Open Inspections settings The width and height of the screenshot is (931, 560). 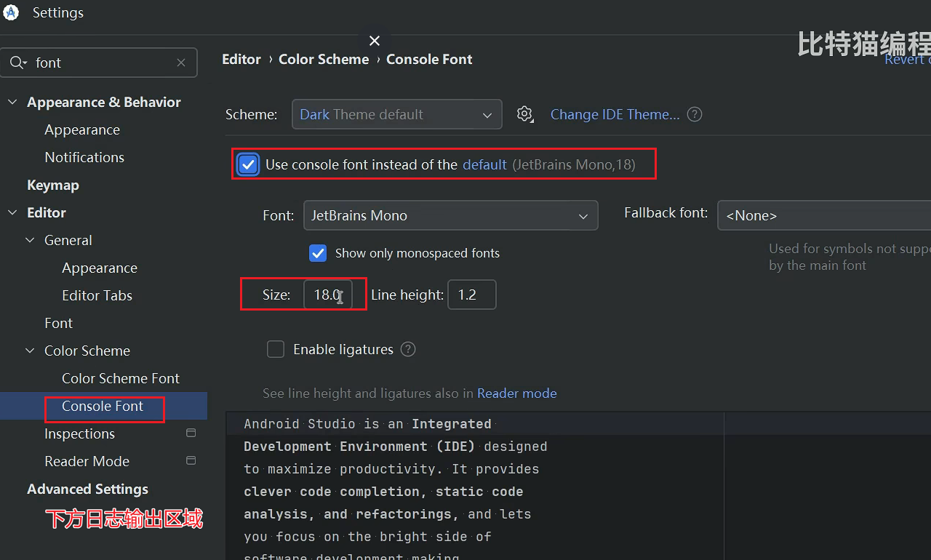(x=80, y=433)
